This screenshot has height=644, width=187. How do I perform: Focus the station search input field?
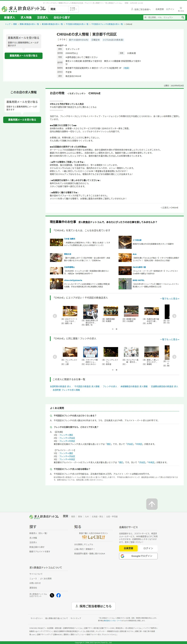(x=162, y=17)
